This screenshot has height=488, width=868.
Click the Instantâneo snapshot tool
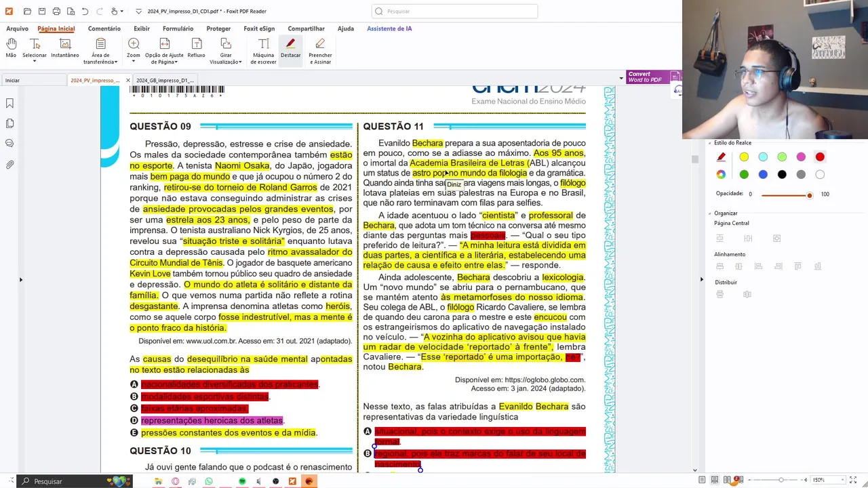[x=65, y=48]
